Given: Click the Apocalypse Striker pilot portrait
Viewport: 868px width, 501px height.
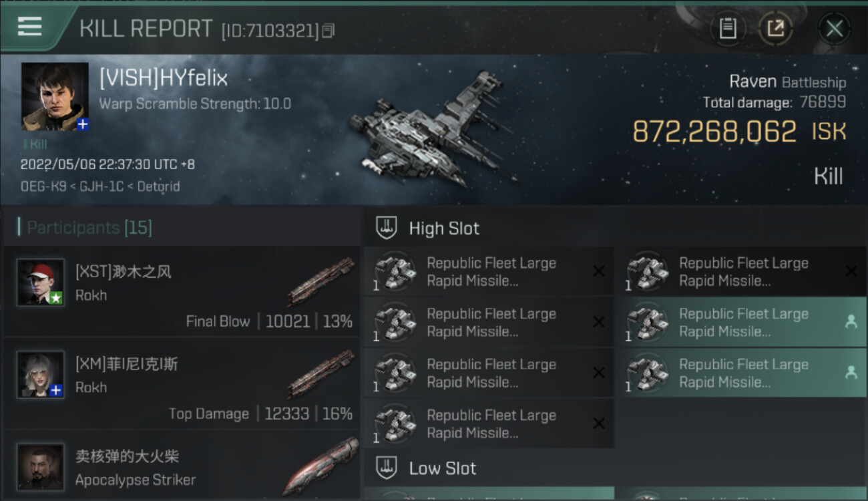Looking at the screenshot, I should [41, 466].
